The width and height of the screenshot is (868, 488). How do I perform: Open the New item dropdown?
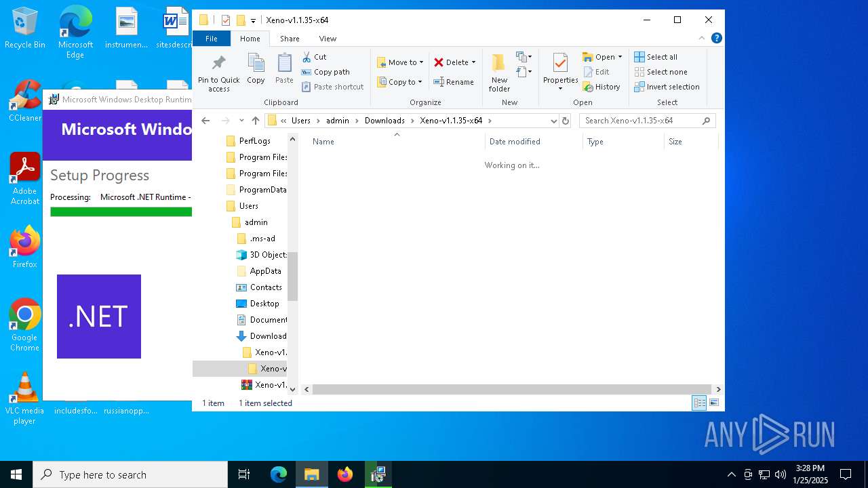pos(524,57)
